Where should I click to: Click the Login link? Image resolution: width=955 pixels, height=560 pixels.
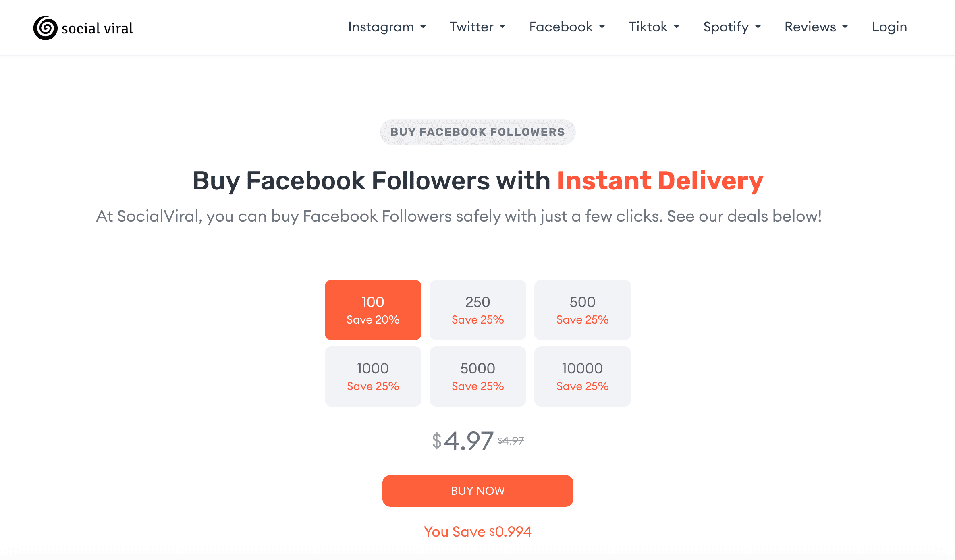click(889, 27)
